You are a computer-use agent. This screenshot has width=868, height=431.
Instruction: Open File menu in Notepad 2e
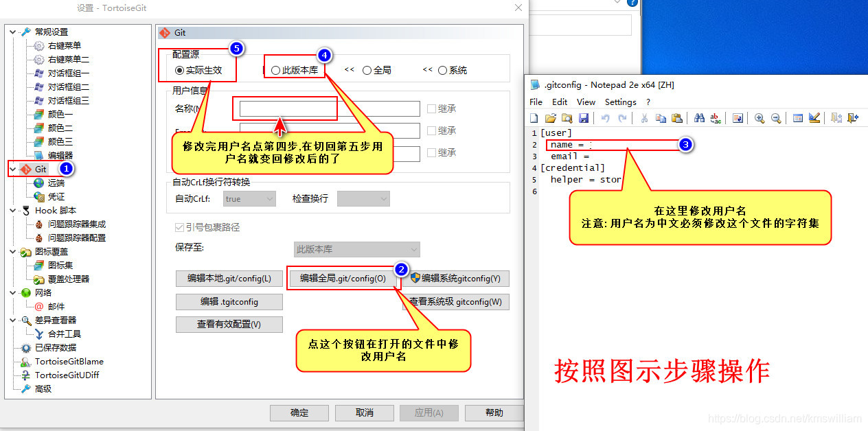coord(536,102)
